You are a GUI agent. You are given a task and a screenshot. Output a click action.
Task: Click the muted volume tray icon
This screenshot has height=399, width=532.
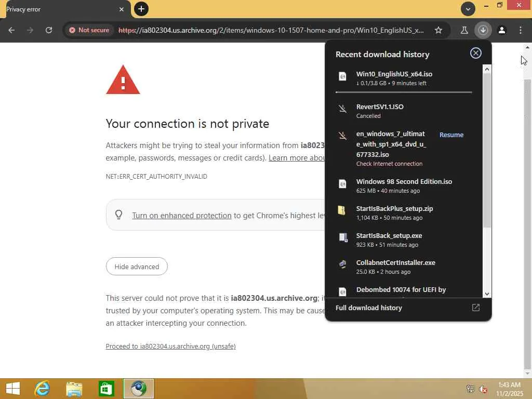click(x=483, y=389)
